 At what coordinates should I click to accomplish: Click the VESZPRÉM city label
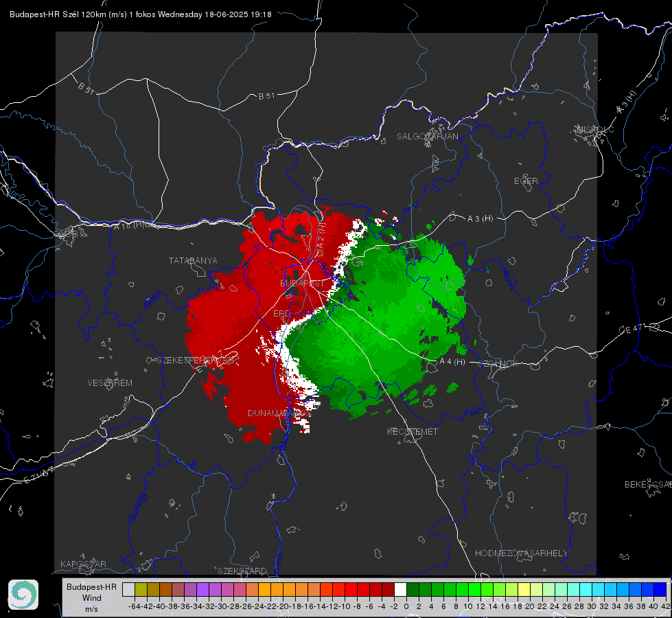click(110, 383)
